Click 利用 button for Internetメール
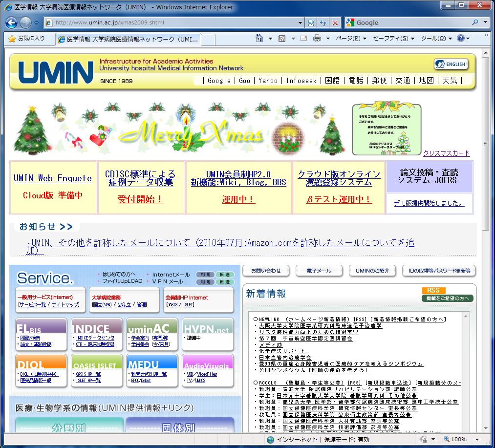 click(205, 275)
